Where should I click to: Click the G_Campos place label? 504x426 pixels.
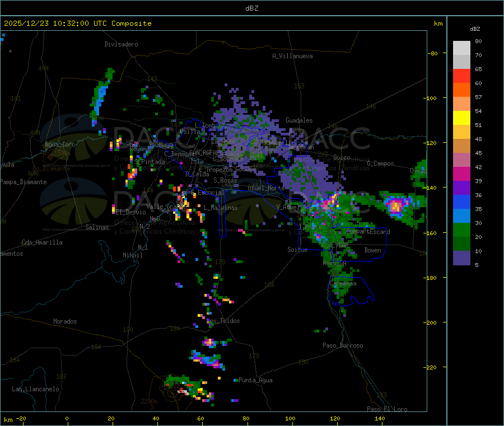coord(380,163)
